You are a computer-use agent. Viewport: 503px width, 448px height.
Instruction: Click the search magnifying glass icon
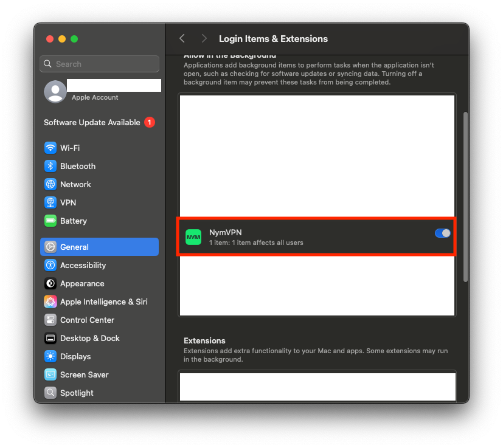click(x=47, y=64)
